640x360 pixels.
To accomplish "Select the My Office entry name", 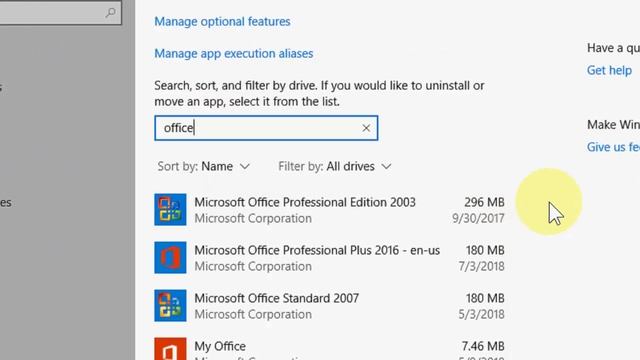I will click(x=220, y=347).
